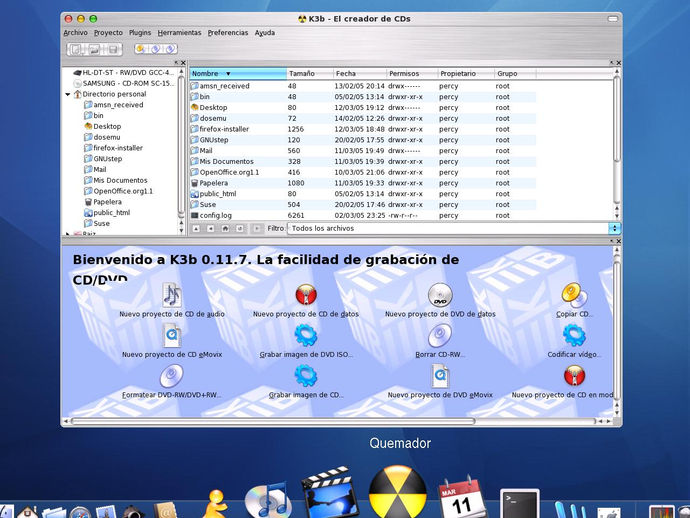This screenshot has width=690, height=518.
Task: Select Mis Documentos row in file list
Action: (x=363, y=162)
